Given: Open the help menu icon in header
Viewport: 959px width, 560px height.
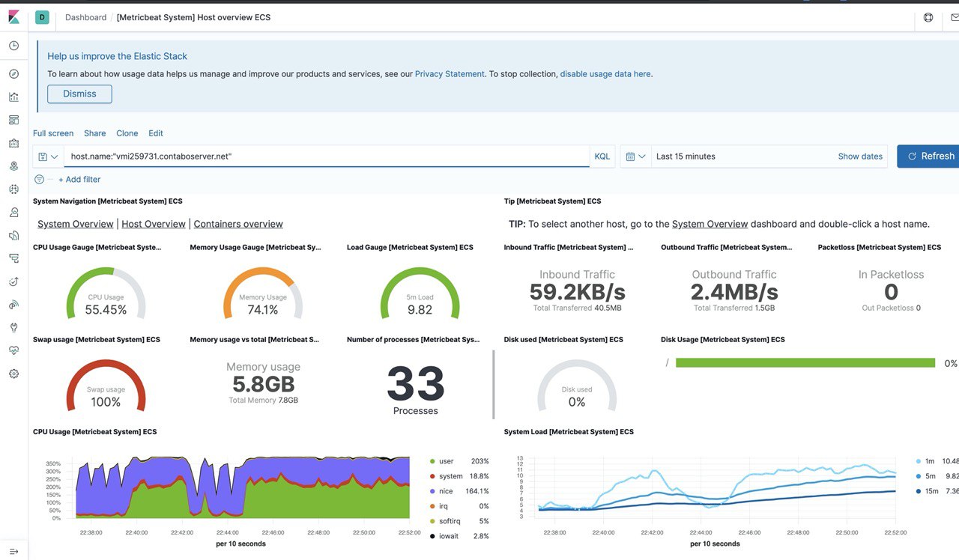Looking at the screenshot, I should [x=928, y=17].
